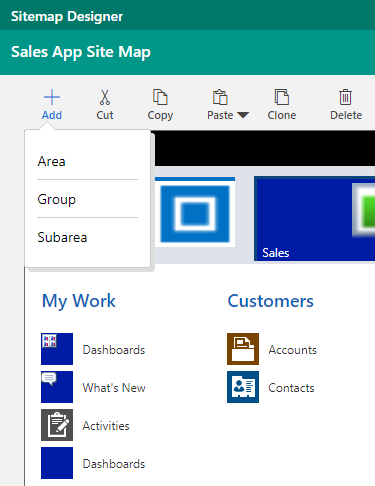Select the What's New subarea

pos(93,387)
